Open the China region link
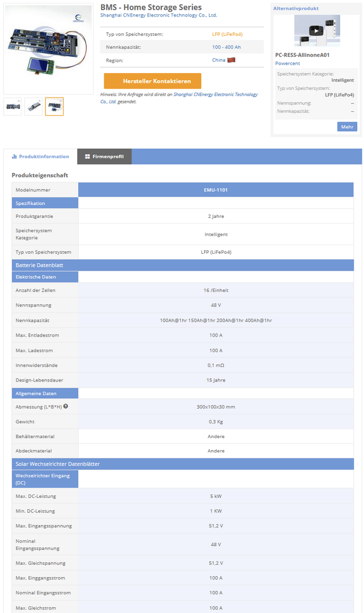 [219, 60]
